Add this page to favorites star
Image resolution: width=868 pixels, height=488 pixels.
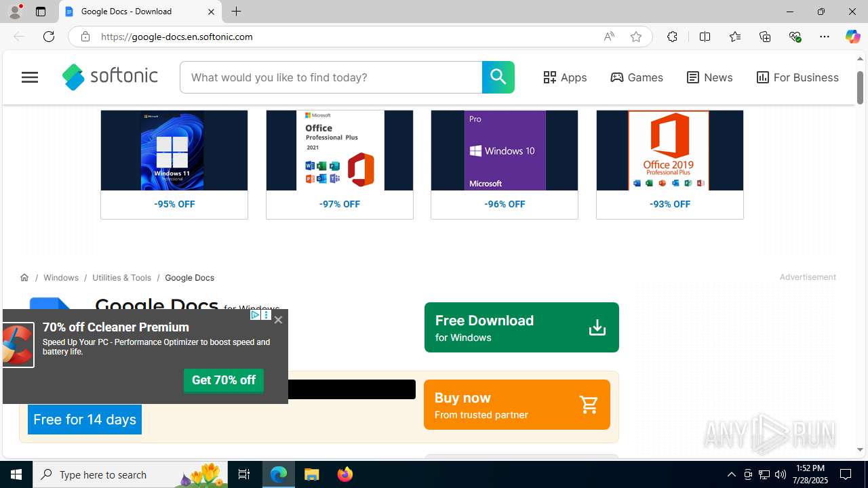pos(636,37)
